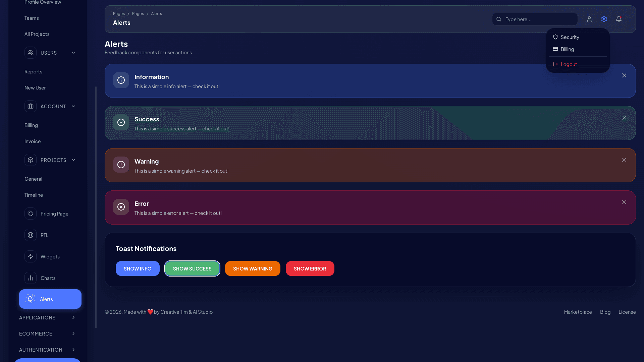Open the settings gear in the top bar
This screenshot has width=644, height=362.
[x=604, y=19]
